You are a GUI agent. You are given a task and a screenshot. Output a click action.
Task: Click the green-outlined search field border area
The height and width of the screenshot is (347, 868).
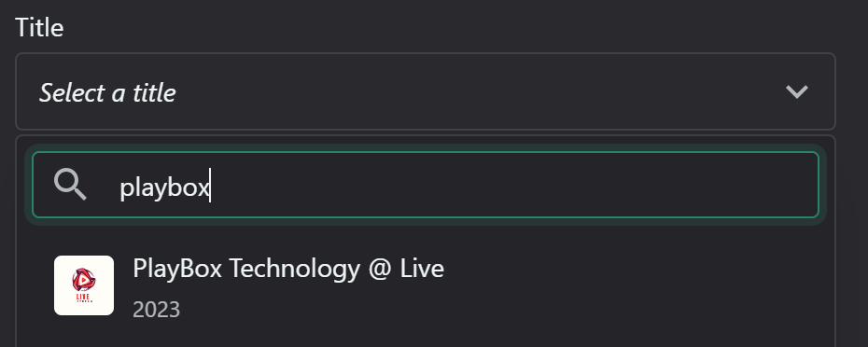tap(426, 185)
